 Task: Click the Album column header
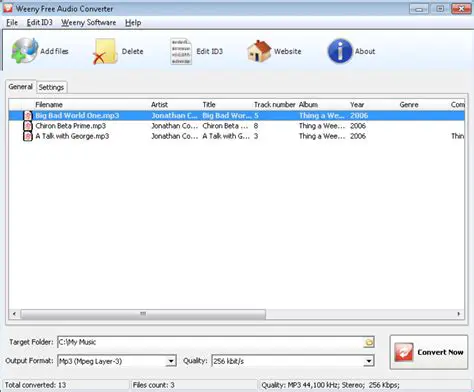pyautogui.click(x=308, y=105)
